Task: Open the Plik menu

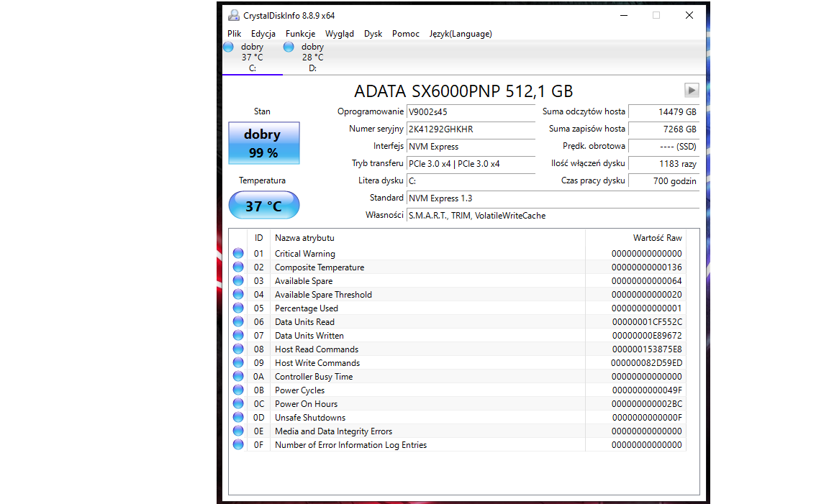Action: pos(234,34)
